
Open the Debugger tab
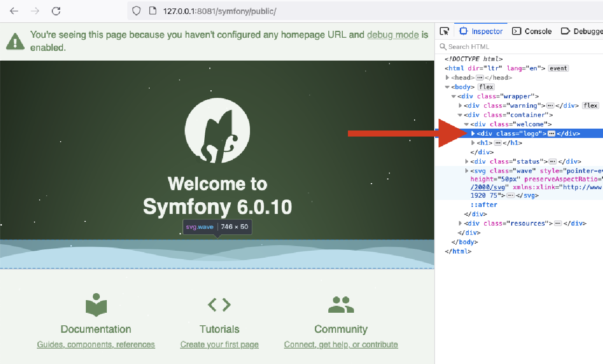[x=582, y=31]
